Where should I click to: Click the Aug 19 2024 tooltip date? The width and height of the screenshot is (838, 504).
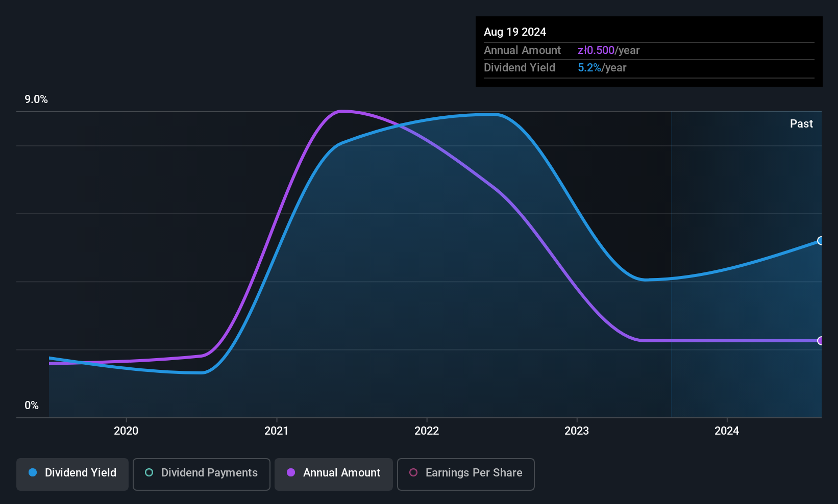515,32
